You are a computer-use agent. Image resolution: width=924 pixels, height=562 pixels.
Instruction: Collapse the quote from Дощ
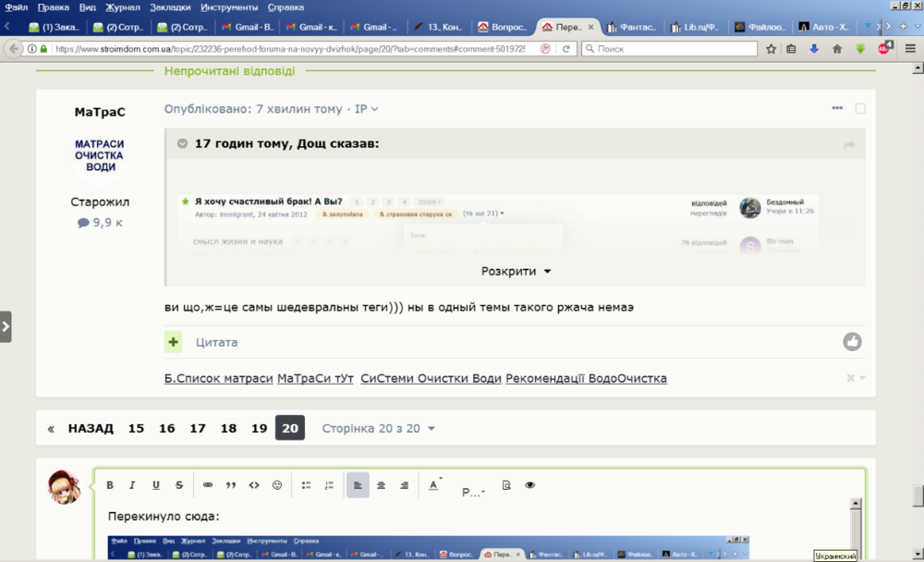pos(183,143)
